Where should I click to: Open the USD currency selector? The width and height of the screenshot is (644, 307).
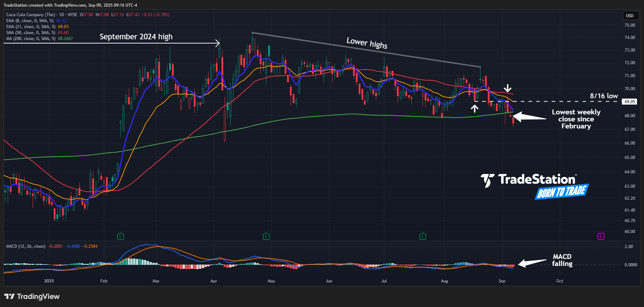tap(630, 15)
